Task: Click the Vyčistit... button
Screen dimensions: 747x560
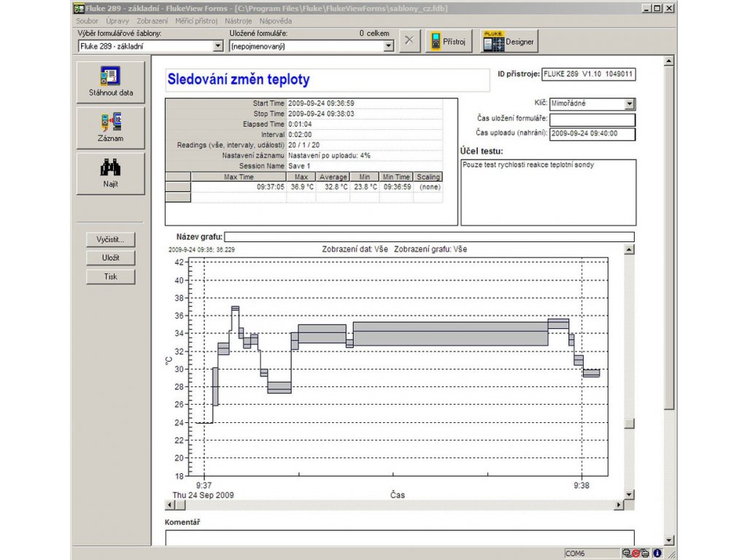Action: [111, 239]
